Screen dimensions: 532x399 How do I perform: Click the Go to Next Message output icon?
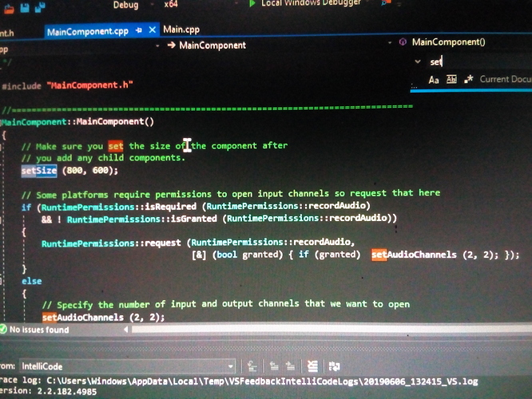coord(290,366)
